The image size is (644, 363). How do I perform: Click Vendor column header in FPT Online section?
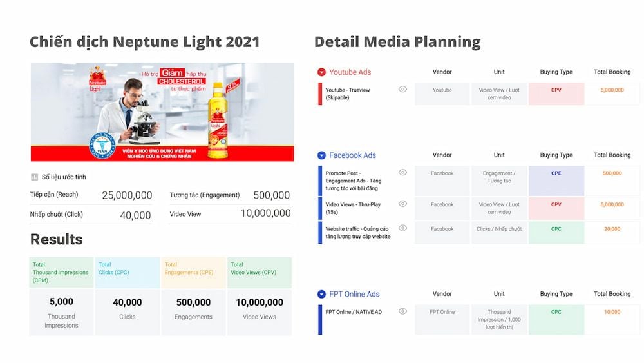point(442,294)
